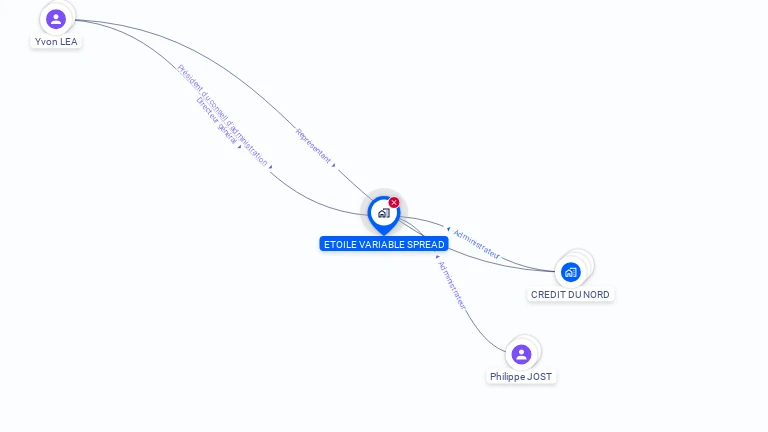
Task: Select the Philippe JOST person icon
Action: [521, 354]
